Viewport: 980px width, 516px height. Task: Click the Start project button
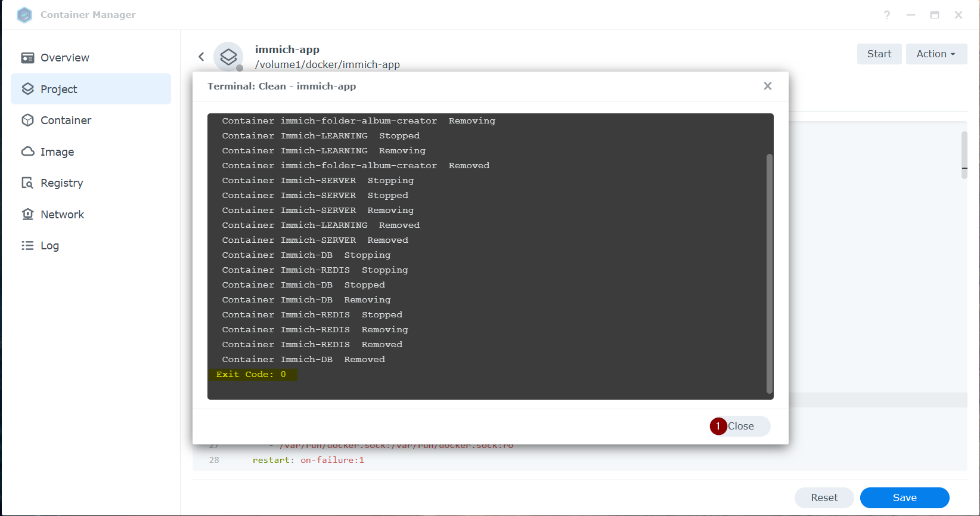point(879,54)
